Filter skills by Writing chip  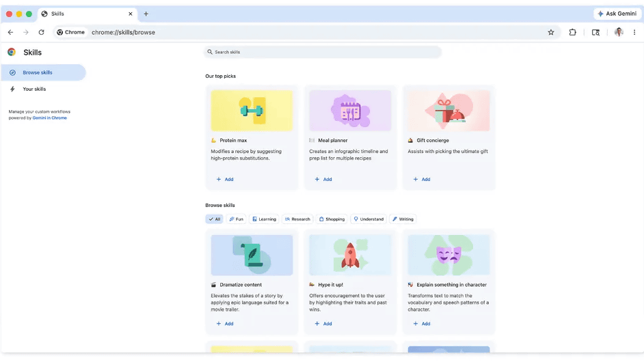pos(403,219)
